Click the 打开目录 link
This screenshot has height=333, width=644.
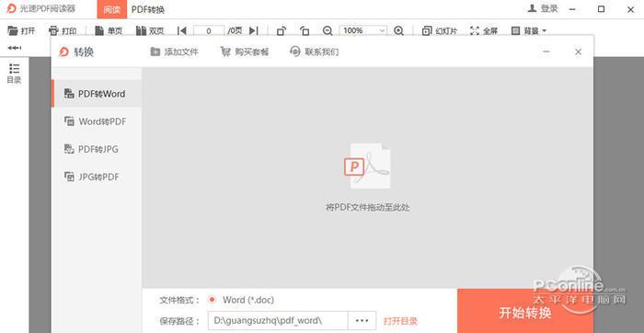pos(400,321)
